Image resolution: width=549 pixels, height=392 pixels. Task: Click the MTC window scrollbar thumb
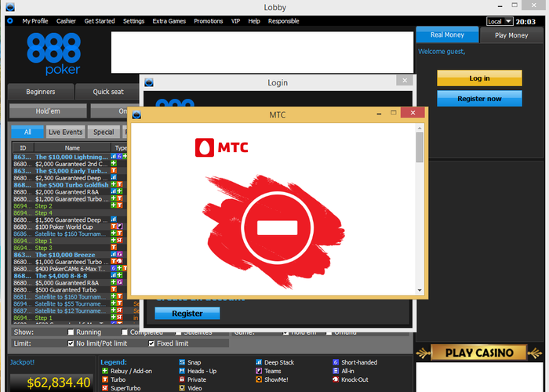click(420, 147)
